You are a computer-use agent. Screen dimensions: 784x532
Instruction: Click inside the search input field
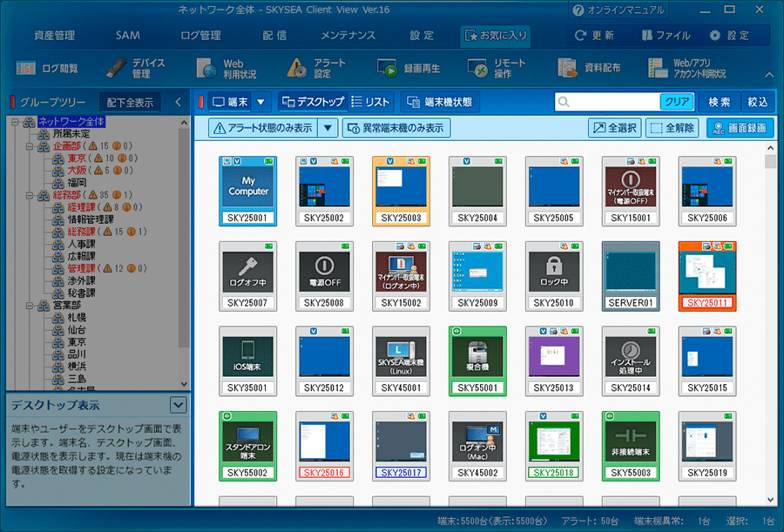click(614, 102)
